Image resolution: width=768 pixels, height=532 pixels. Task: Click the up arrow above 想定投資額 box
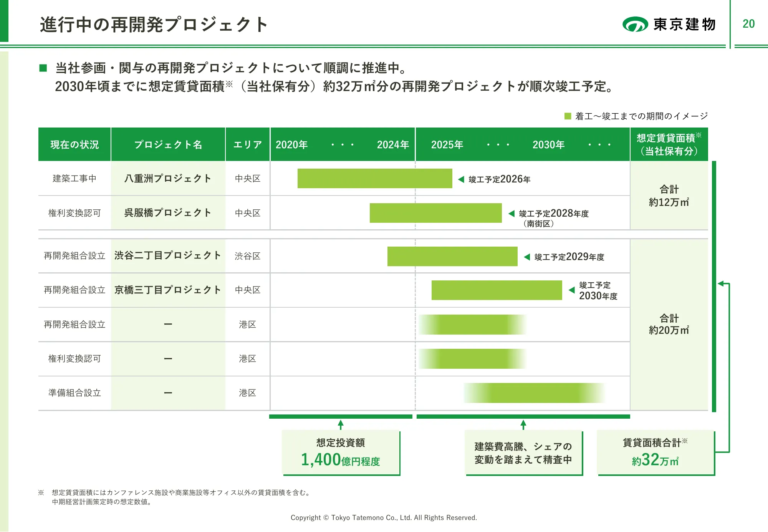coord(341,424)
